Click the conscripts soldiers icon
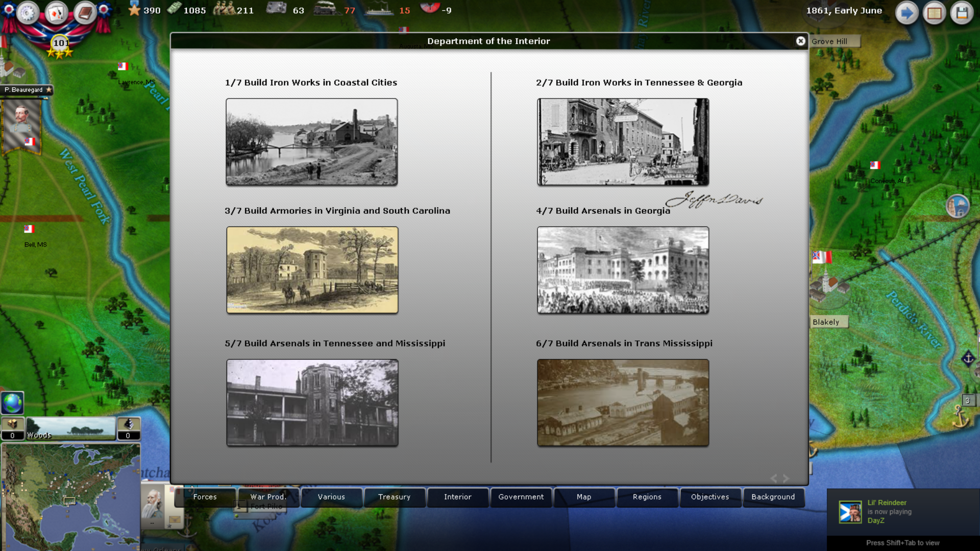This screenshot has height=551, width=980. tap(224, 9)
